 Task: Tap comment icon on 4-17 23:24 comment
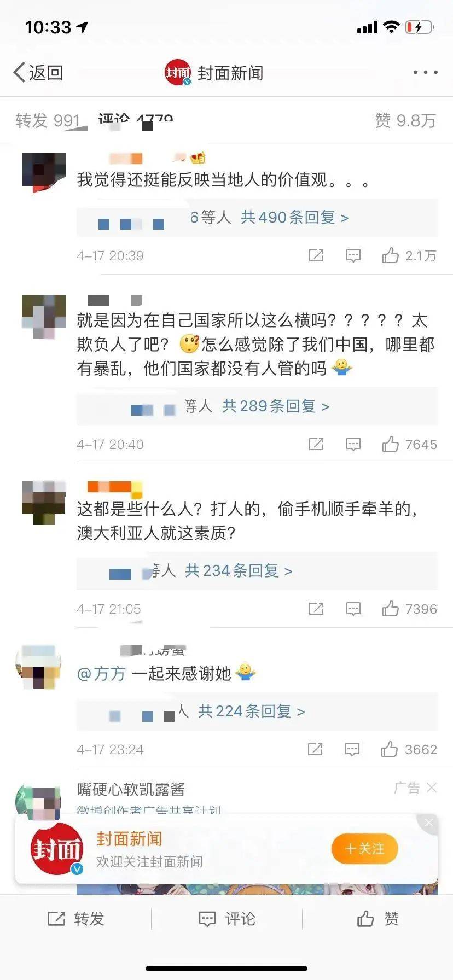tap(352, 749)
